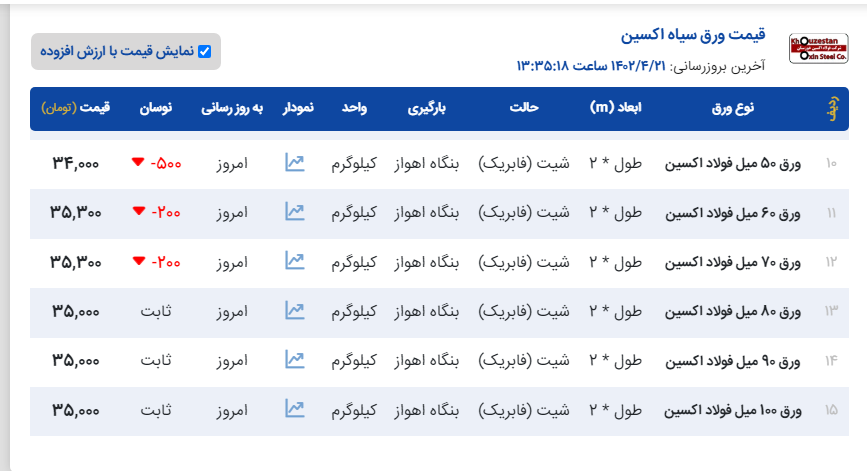This screenshot has height=471, width=867.
Task: Open chart icon for 50 mil Oxin sheet
Action: point(294,162)
